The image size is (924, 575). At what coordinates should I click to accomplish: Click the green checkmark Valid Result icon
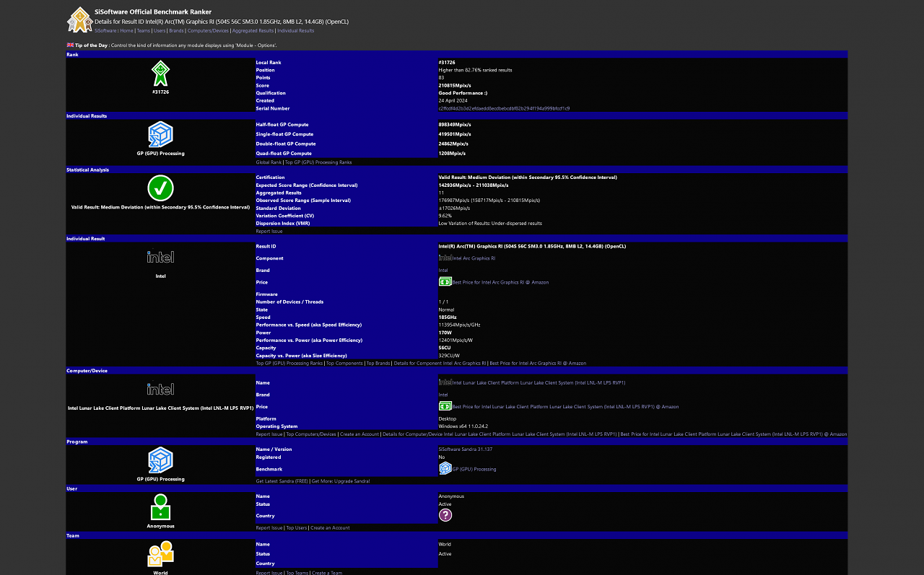(160, 188)
